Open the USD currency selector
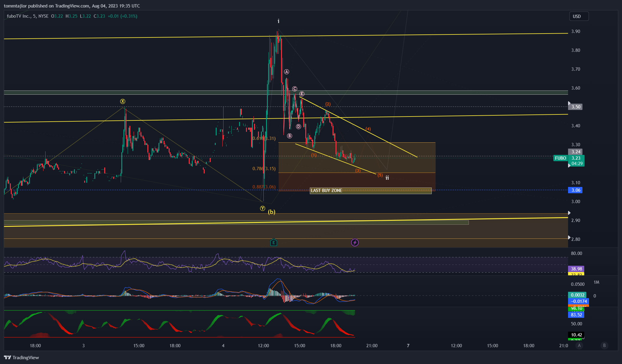This screenshot has height=364, width=622. (x=579, y=16)
